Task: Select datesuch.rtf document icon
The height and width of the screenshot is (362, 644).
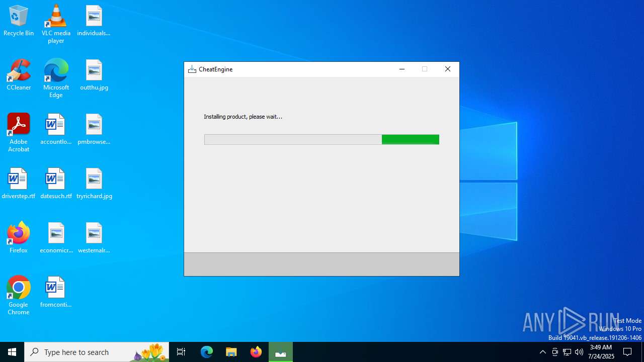Action: coord(56,183)
